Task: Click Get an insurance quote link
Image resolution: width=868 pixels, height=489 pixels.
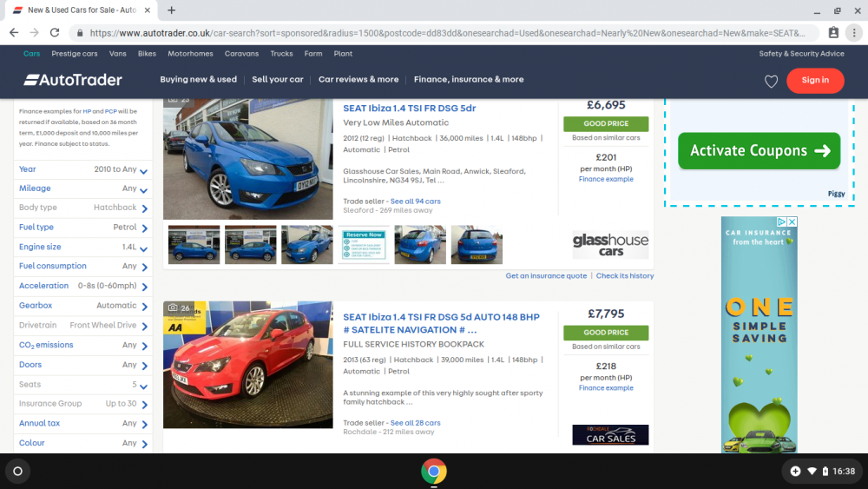Action: click(546, 276)
